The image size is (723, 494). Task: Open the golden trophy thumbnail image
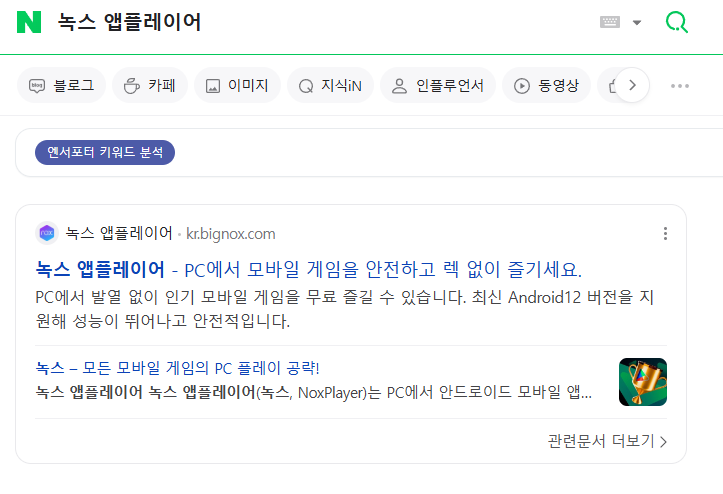(x=643, y=382)
